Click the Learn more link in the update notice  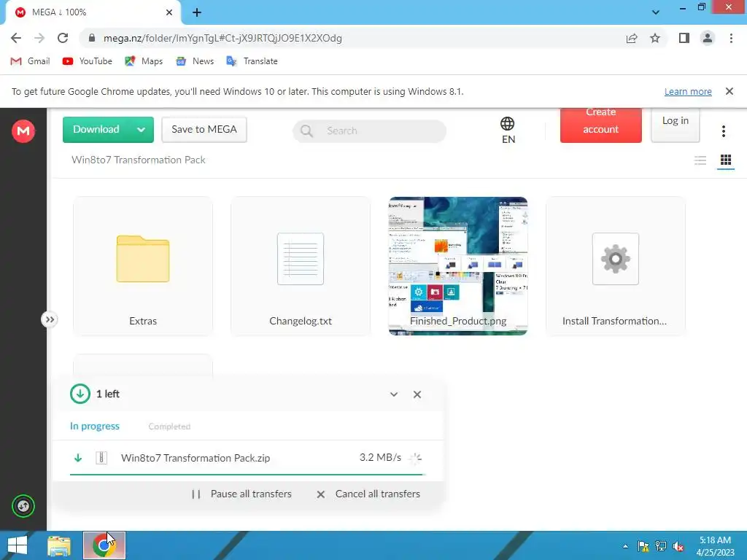point(688,91)
